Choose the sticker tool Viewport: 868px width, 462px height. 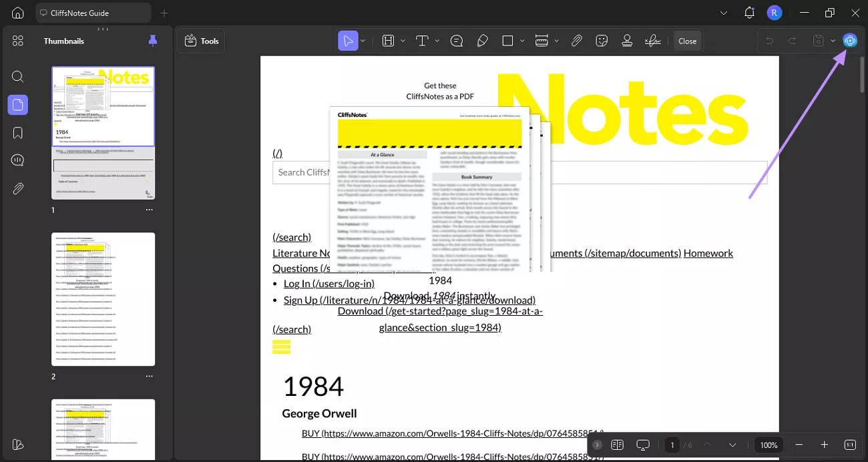(602, 41)
